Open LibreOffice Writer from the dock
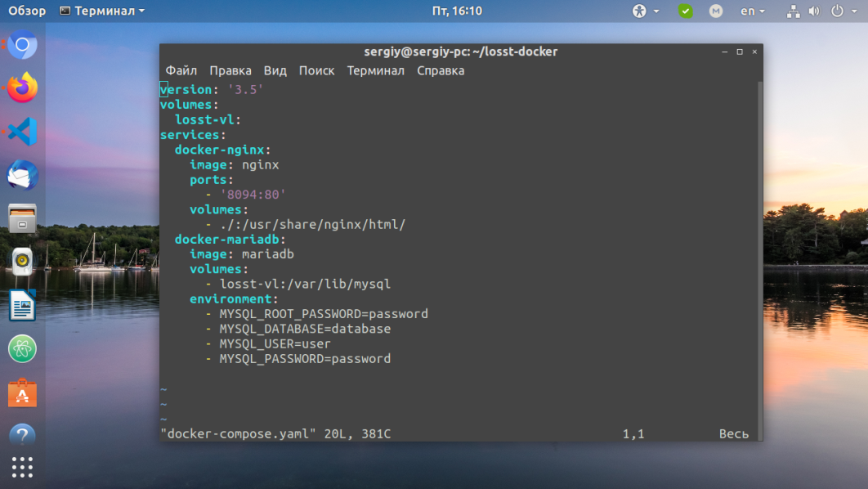 tap(23, 307)
